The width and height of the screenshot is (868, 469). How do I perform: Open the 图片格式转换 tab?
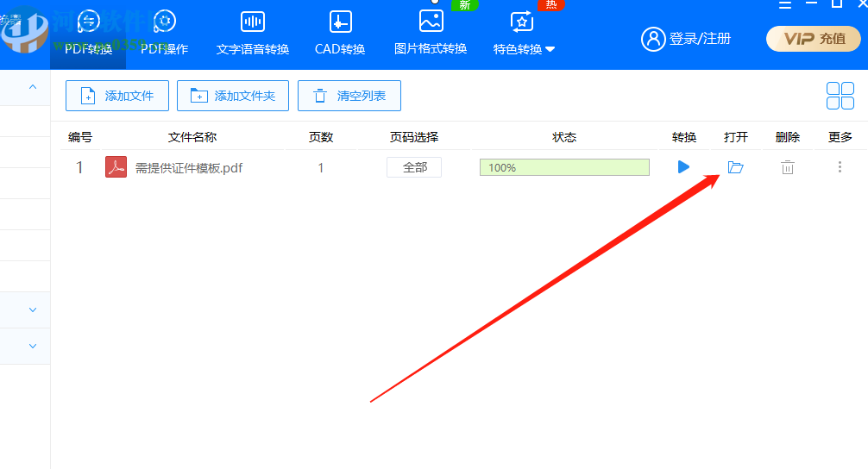coord(431,34)
